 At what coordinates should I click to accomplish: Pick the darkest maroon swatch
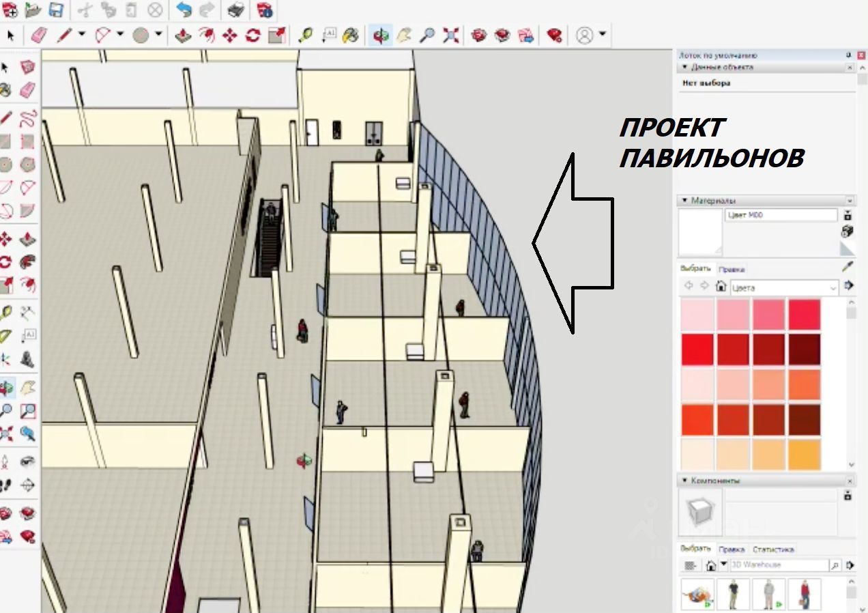point(805,350)
